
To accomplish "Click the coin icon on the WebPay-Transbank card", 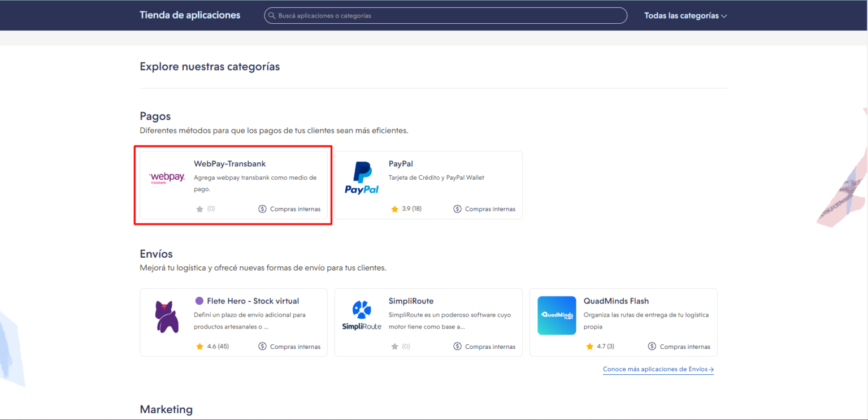I will coord(262,209).
